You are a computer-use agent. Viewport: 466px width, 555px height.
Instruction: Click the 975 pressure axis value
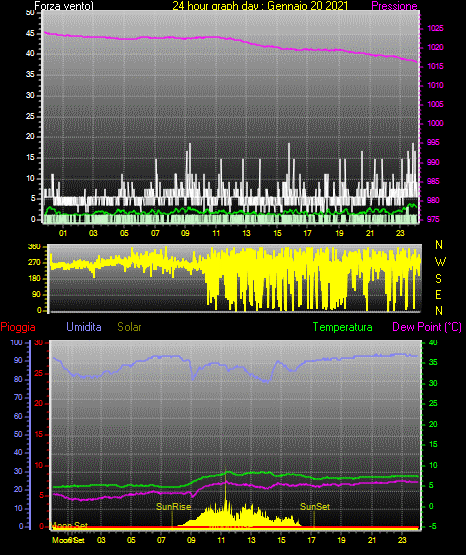[x=433, y=219]
